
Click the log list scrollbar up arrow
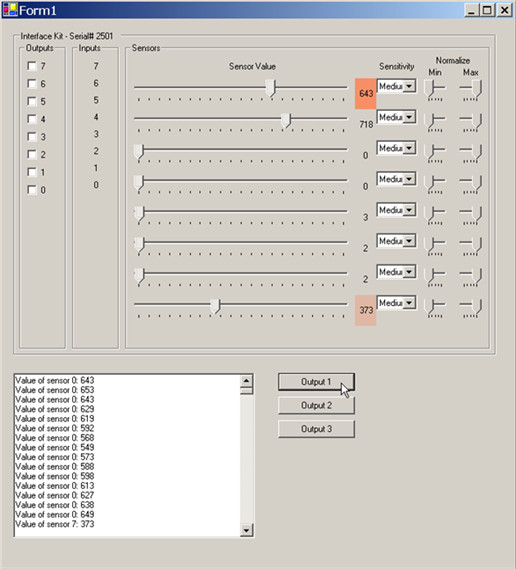(x=246, y=381)
